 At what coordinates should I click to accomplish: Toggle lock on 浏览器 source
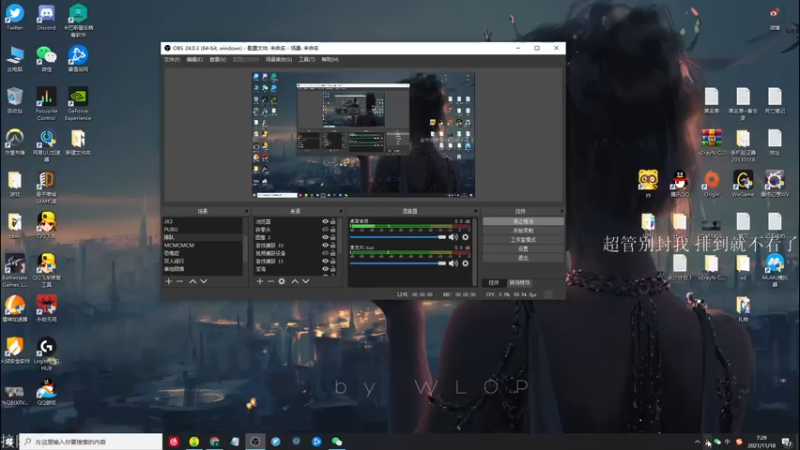pyautogui.click(x=333, y=221)
